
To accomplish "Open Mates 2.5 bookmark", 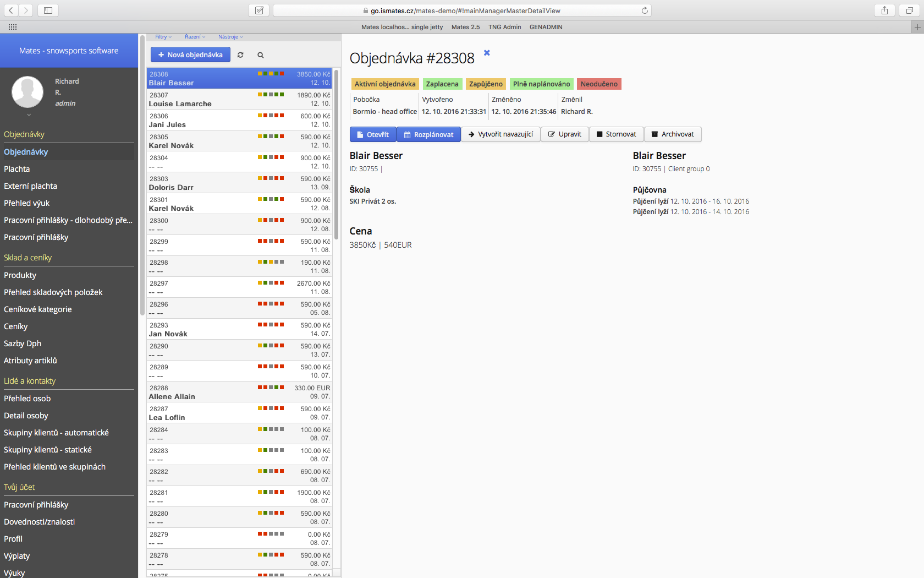I will (x=465, y=27).
